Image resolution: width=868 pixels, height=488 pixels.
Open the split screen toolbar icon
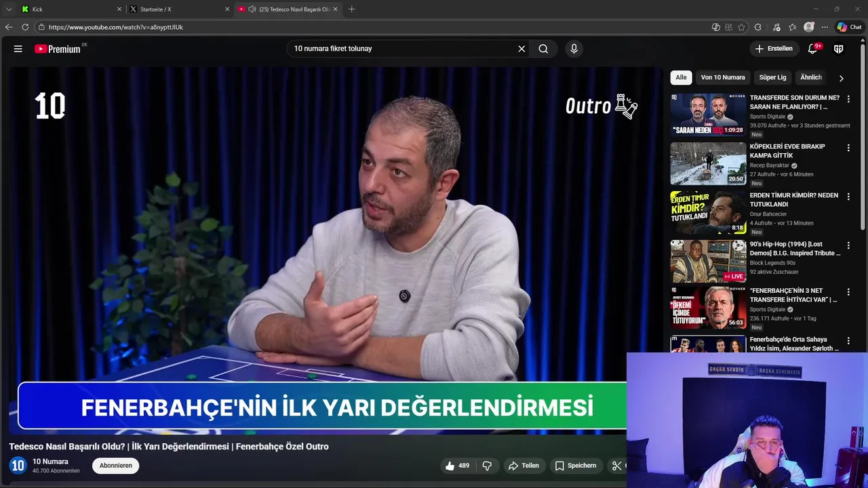click(728, 27)
